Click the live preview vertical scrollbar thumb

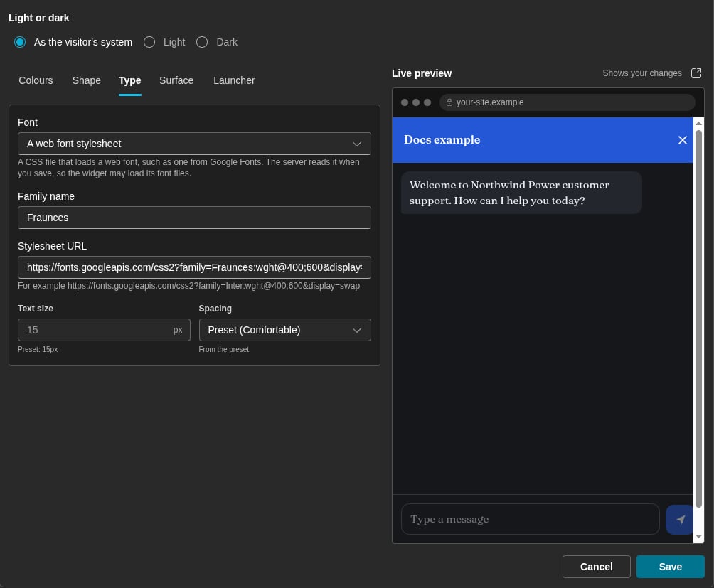698,319
